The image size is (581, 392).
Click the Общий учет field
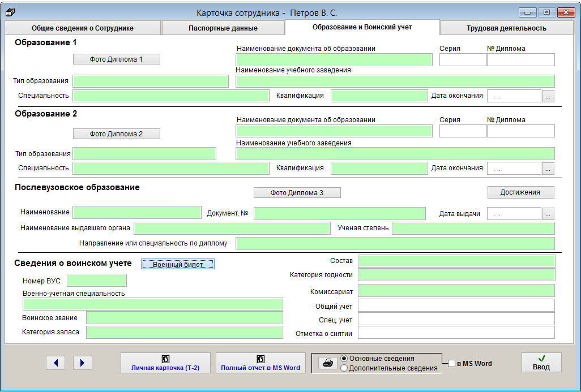click(x=456, y=305)
